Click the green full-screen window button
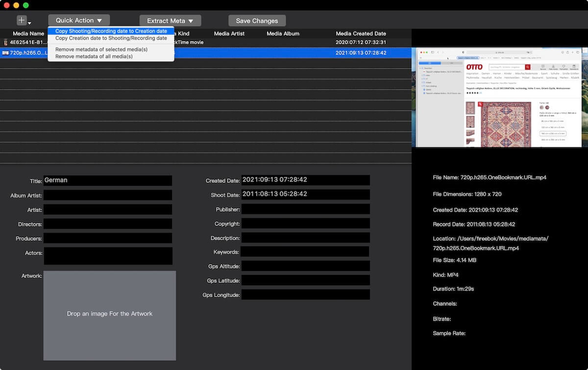 coord(26,5)
